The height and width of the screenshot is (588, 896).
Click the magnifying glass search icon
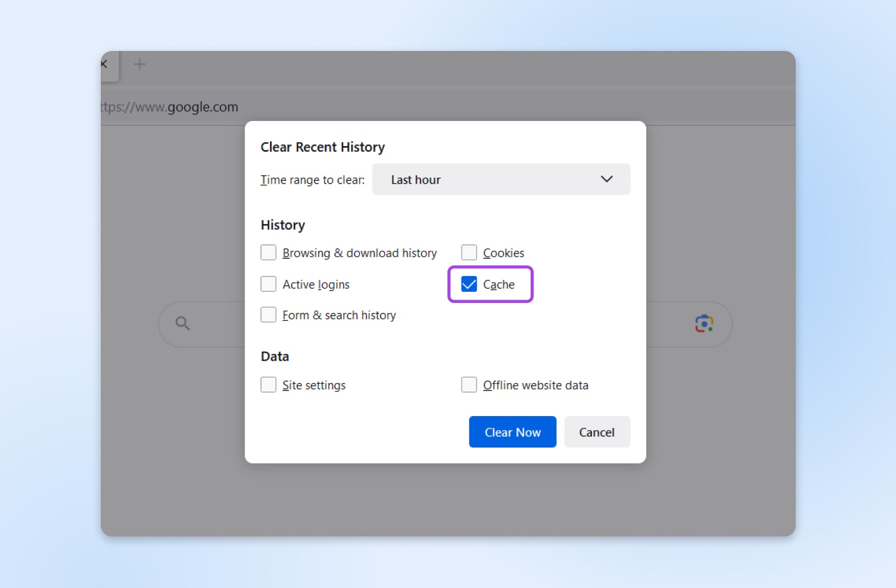point(183,323)
